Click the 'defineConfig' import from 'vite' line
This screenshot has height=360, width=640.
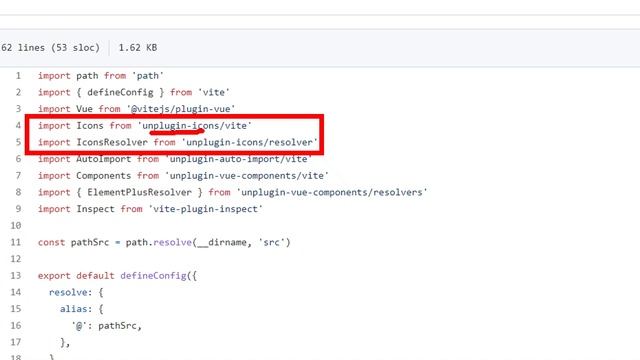point(134,93)
